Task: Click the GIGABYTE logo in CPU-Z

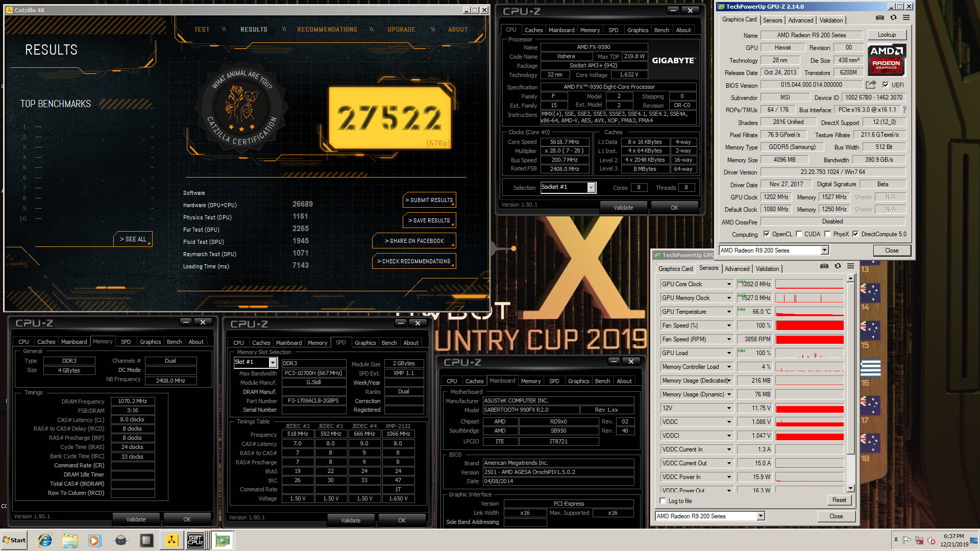Action: pyautogui.click(x=673, y=60)
